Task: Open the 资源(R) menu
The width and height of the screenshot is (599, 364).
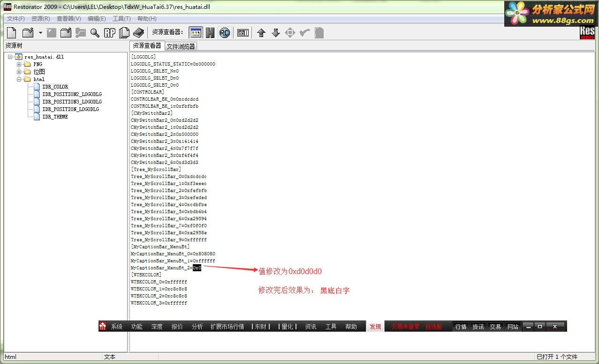Action: [x=41, y=19]
